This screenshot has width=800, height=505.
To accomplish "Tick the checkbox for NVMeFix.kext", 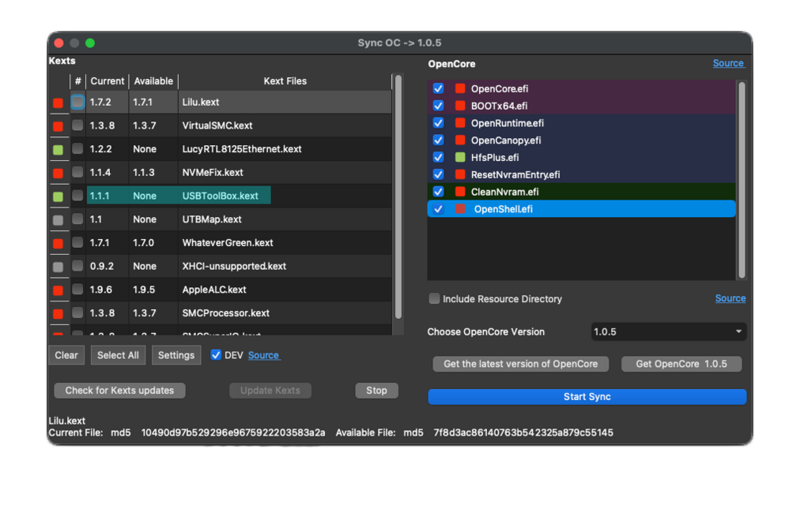I will coord(78,172).
